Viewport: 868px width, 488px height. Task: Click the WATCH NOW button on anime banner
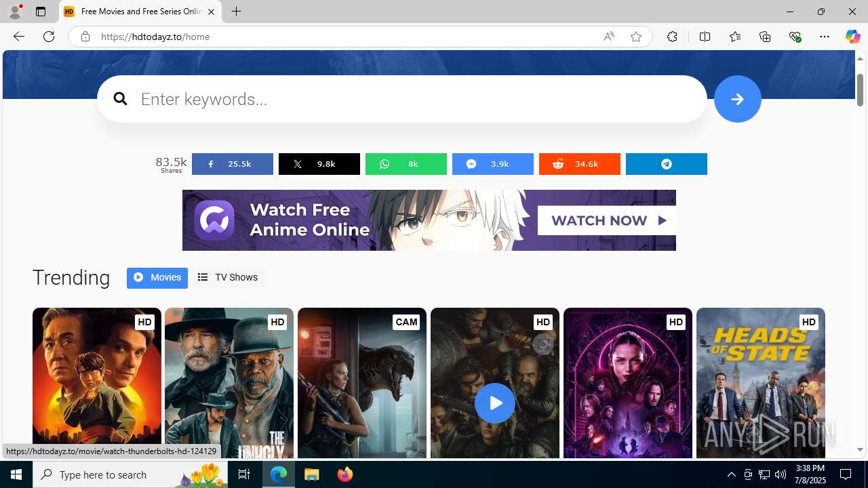tap(606, 220)
